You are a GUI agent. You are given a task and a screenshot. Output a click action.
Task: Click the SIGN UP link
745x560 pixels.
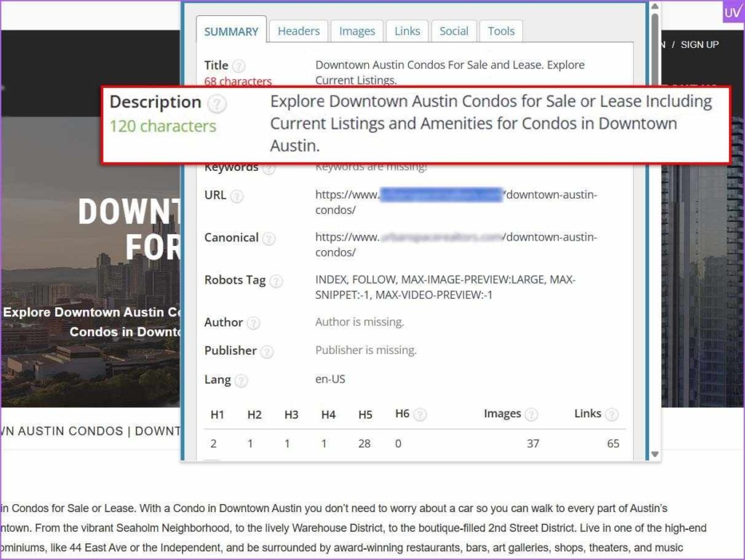coord(700,44)
